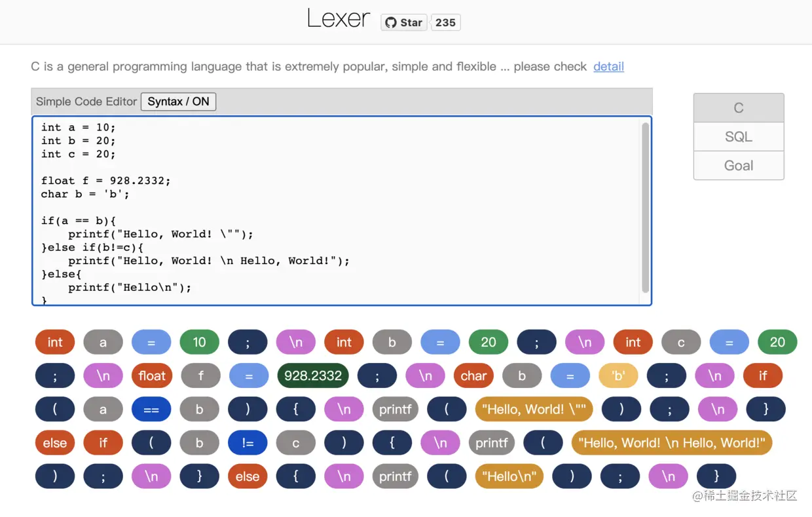Click the code line "char b = 'b';"
Screen dimensions: 812x517
click(x=85, y=194)
